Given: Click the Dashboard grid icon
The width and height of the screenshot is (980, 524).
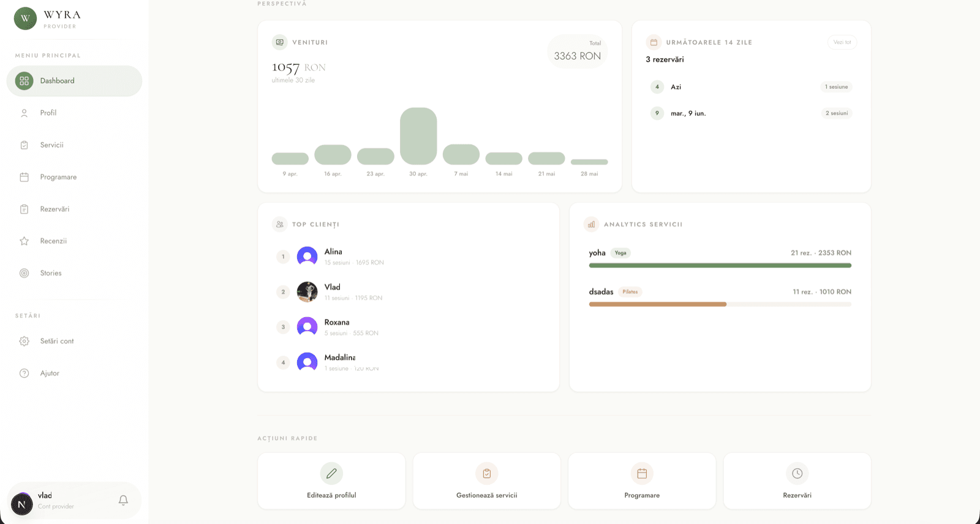Looking at the screenshot, I should coord(24,81).
